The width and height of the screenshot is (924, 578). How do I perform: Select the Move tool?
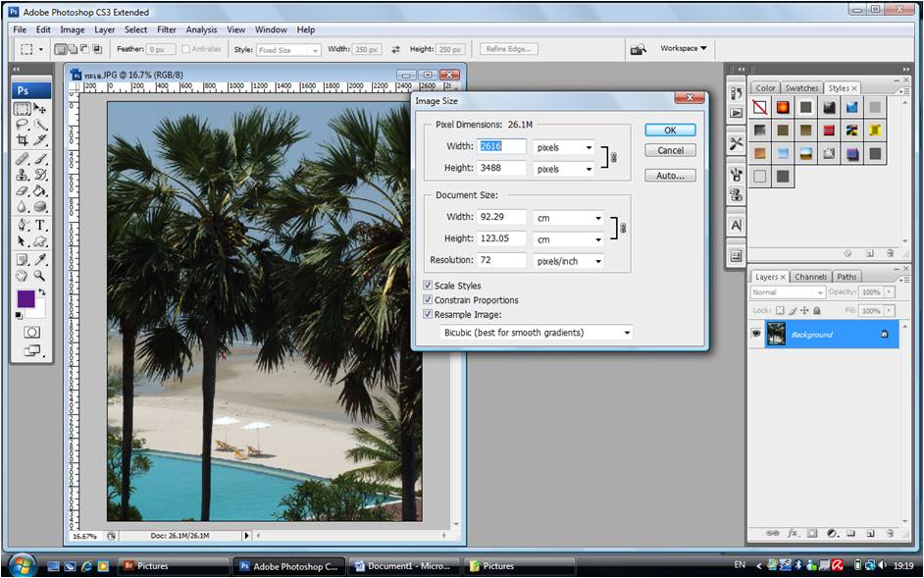[x=40, y=108]
